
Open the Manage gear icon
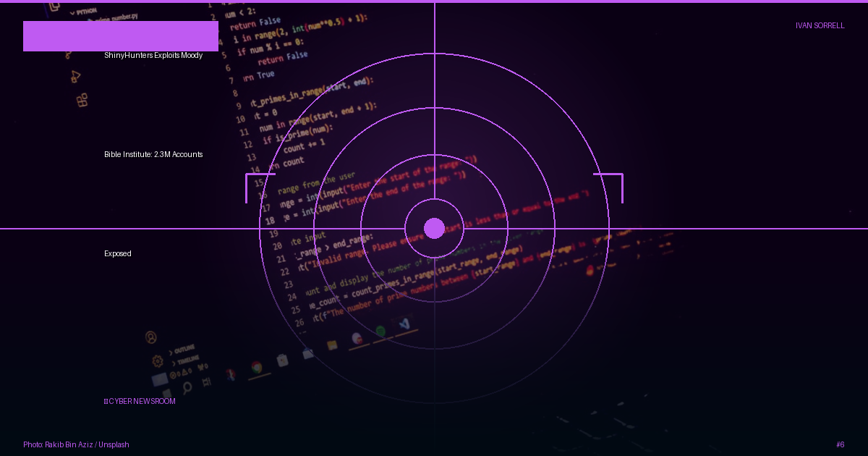(x=157, y=361)
